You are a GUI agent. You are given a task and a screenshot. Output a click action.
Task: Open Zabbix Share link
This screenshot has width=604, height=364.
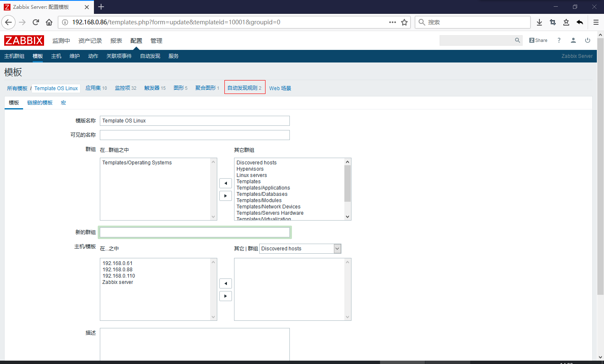(x=538, y=40)
